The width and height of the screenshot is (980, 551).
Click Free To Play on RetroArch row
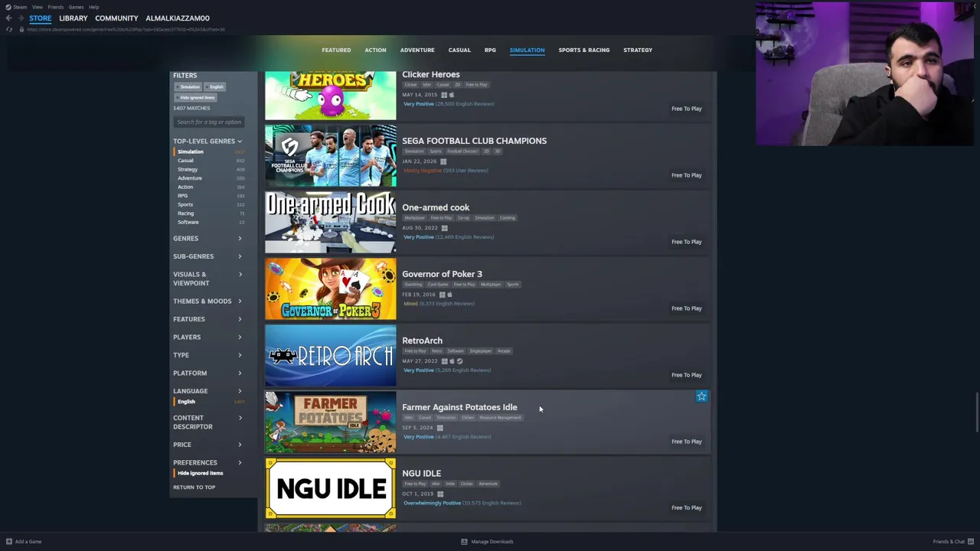[x=686, y=375]
